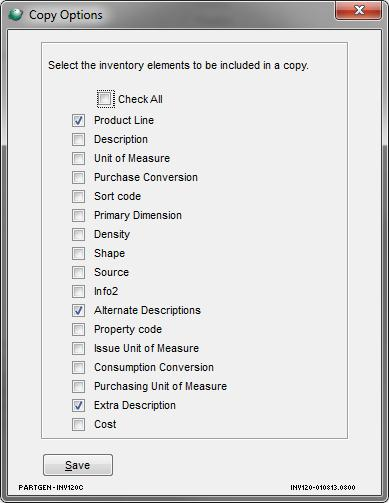Select the Sort code checkbox
Viewport: 389px width, 503px height.
[78, 196]
